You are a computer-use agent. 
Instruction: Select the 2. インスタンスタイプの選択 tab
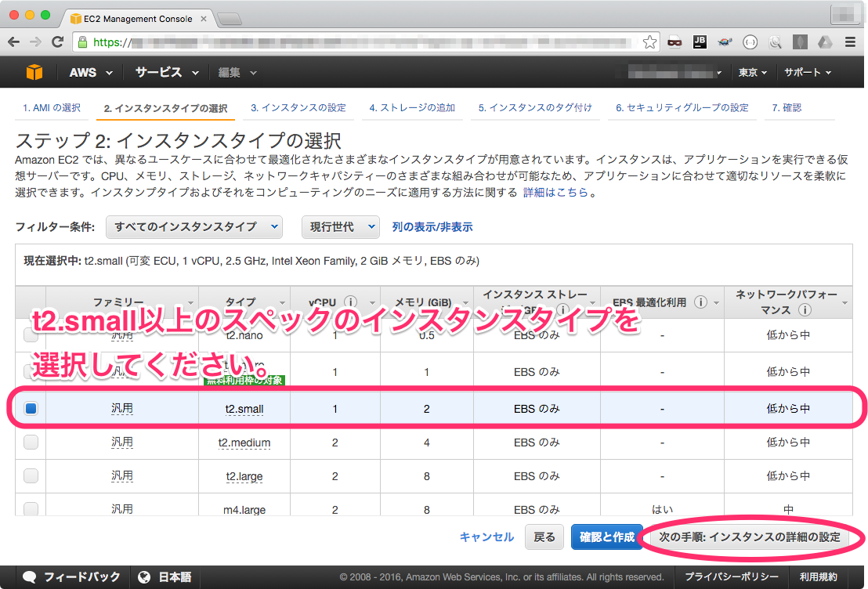[x=165, y=108]
